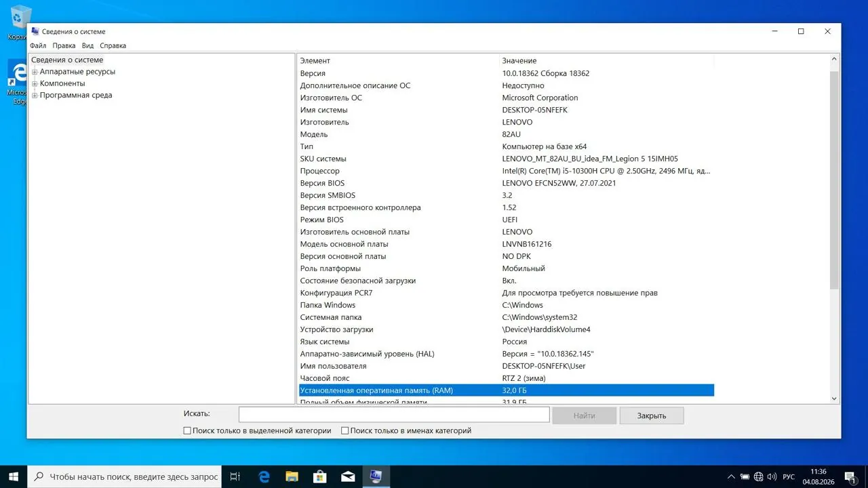
Task: Select Сведения о системе tree root
Action: [x=67, y=60]
